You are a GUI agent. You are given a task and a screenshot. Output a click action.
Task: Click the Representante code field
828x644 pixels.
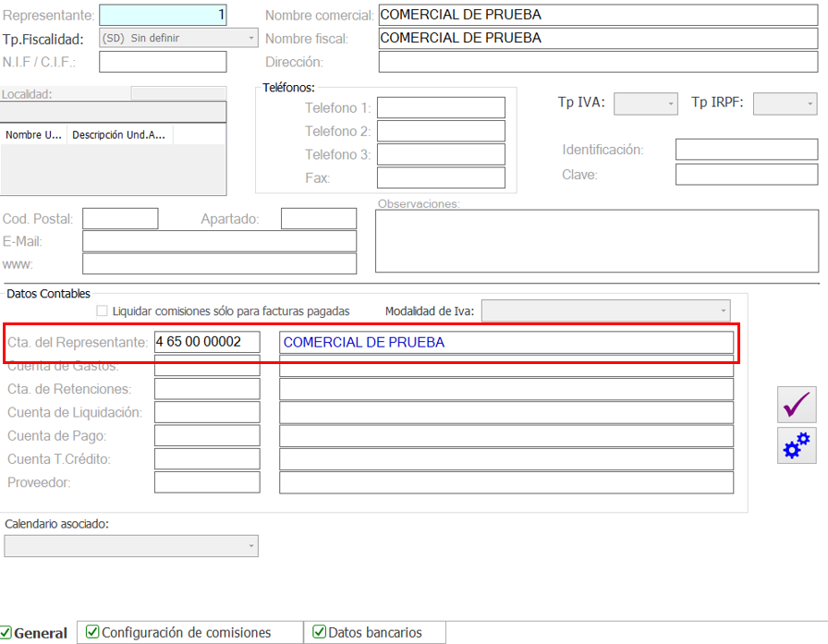[x=163, y=16]
